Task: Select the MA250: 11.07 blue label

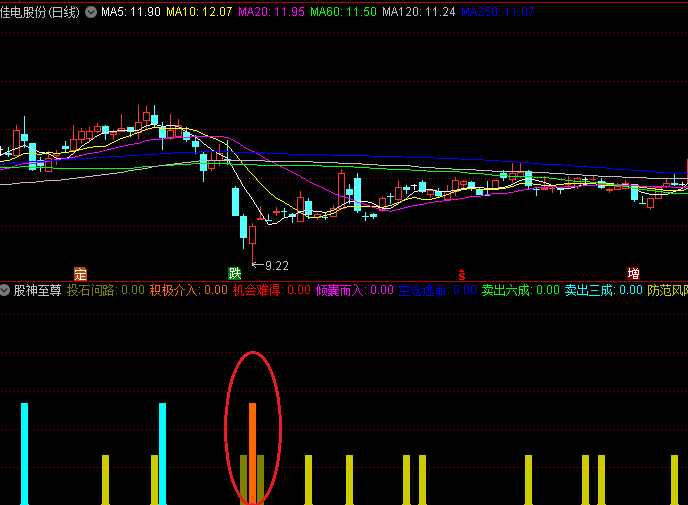Action: click(498, 12)
